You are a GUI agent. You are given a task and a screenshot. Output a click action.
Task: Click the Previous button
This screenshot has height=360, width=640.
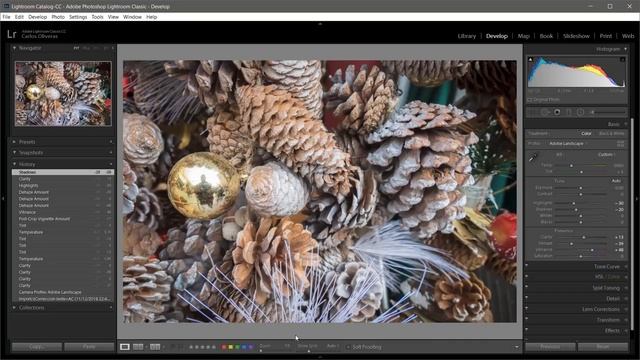click(550, 347)
